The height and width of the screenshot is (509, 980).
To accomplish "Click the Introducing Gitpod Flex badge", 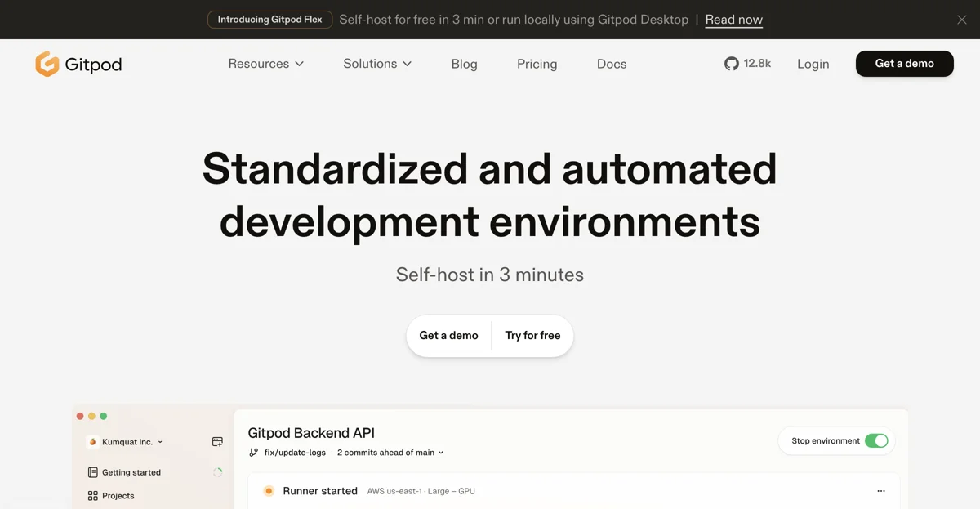I will pyautogui.click(x=269, y=20).
